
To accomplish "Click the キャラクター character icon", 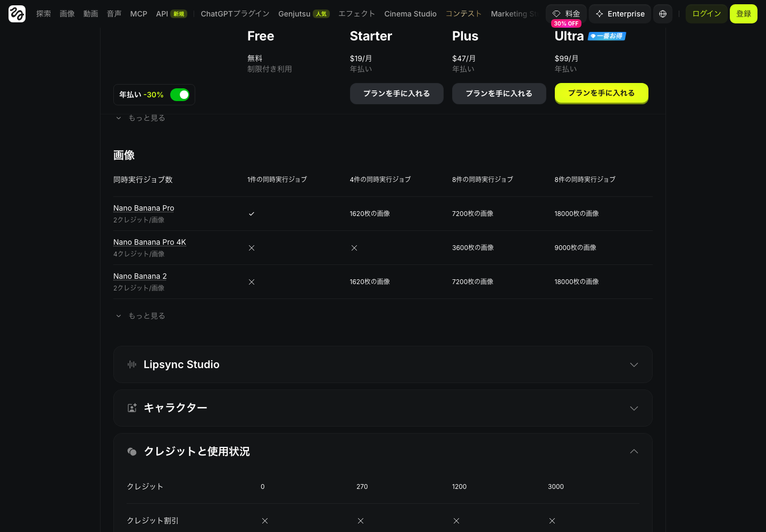I will click(x=132, y=408).
